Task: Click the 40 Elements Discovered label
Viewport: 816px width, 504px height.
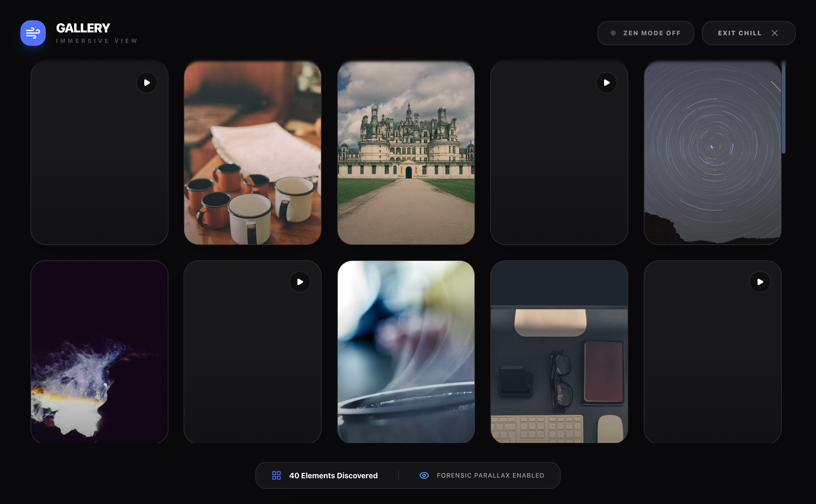Action: (333, 475)
